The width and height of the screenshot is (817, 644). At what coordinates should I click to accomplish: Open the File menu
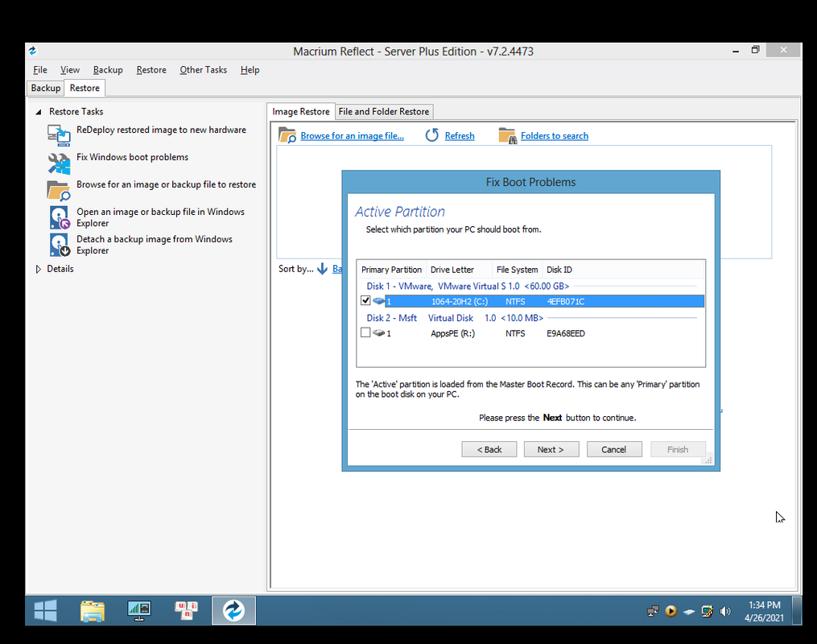coord(40,70)
